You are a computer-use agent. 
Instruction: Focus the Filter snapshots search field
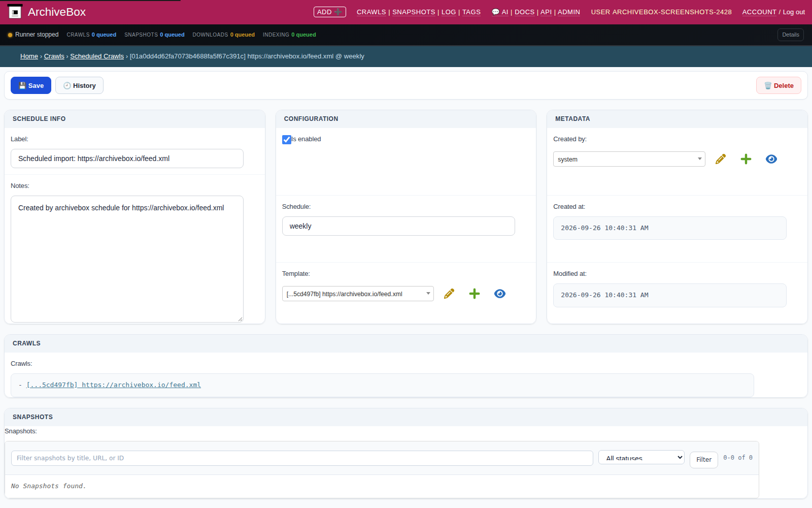(x=302, y=458)
